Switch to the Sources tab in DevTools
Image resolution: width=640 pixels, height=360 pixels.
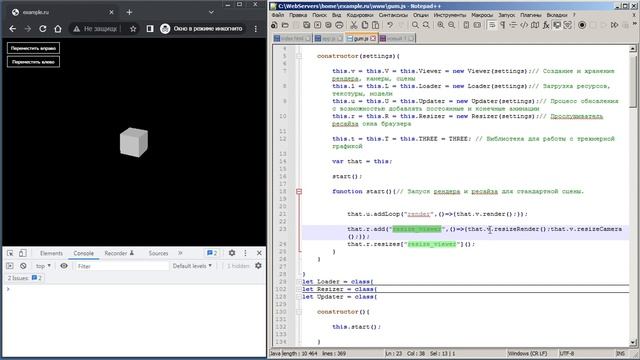(x=158, y=253)
